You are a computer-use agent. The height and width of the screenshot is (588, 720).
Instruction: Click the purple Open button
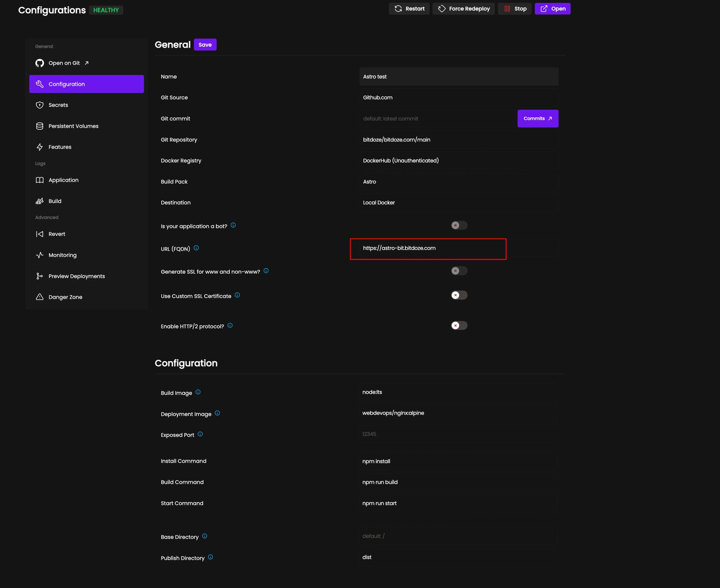click(x=553, y=9)
